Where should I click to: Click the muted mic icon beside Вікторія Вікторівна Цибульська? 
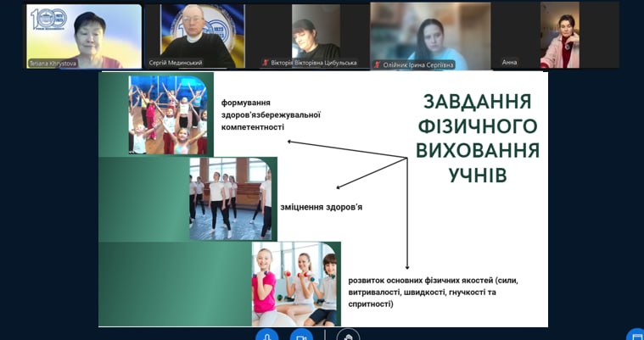(266, 63)
